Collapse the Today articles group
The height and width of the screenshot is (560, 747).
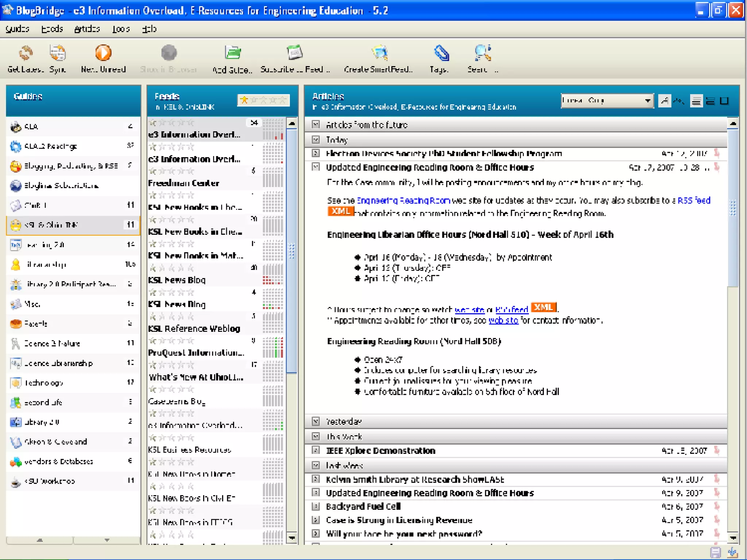[x=316, y=140]
